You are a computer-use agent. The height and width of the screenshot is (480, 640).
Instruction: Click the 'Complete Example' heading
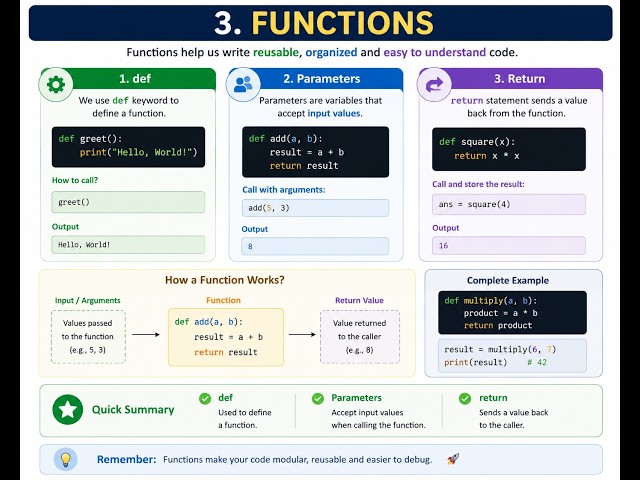508,280
